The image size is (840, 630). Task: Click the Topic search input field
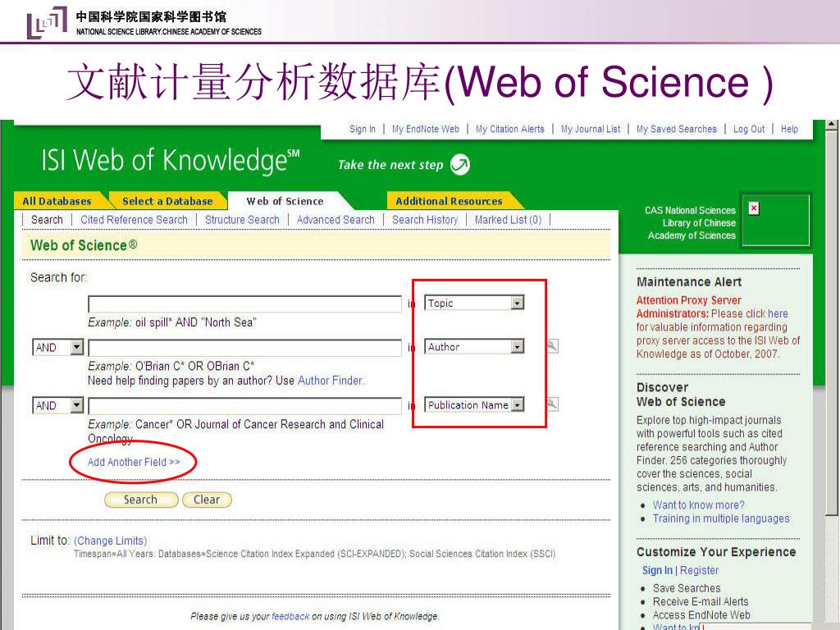244,304
